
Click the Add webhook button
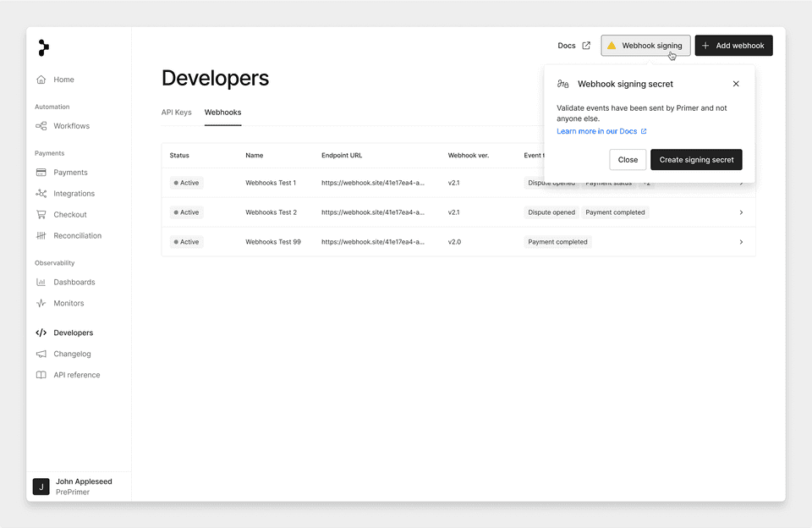coord(734,46)
